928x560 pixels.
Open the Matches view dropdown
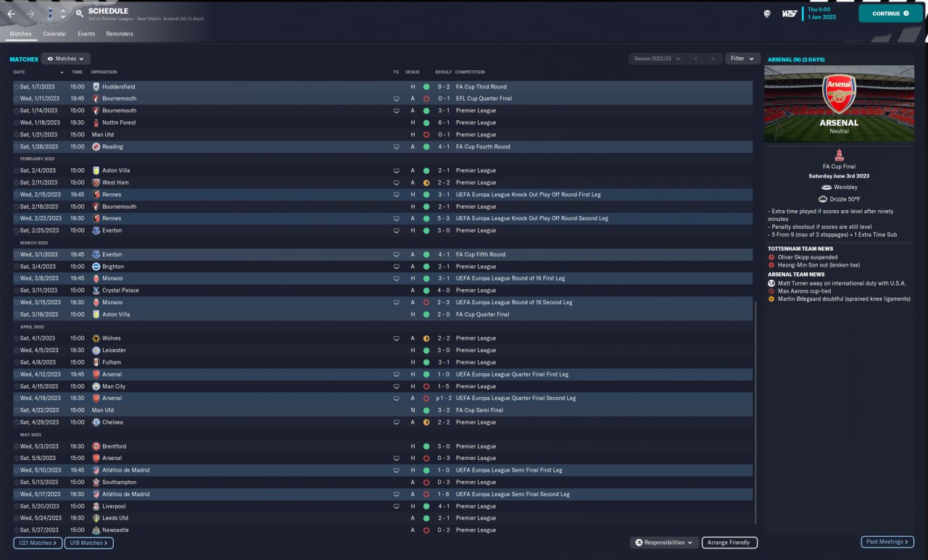[x=66, y=59]
